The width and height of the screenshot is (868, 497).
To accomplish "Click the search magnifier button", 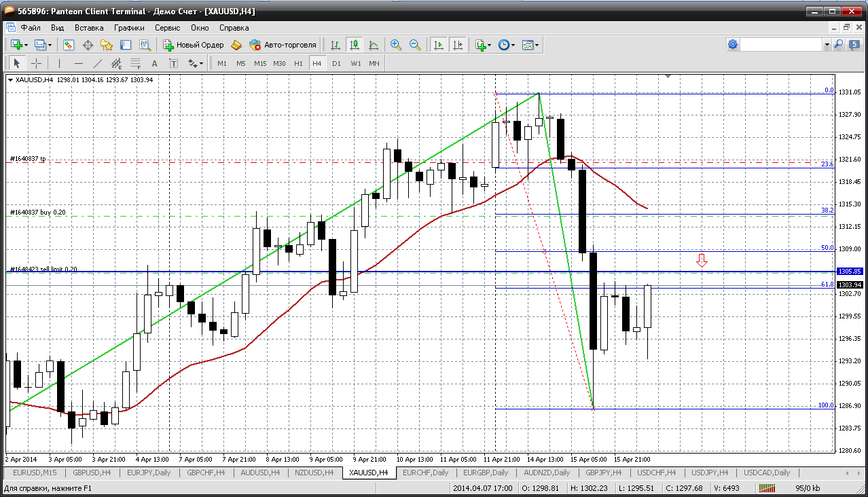I will pos(838,45).
